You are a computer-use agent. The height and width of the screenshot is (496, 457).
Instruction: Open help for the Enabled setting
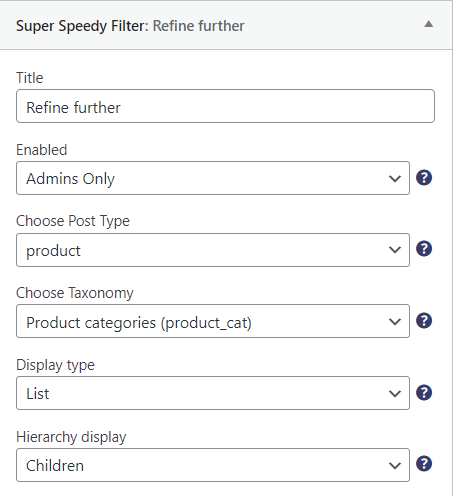424,178
